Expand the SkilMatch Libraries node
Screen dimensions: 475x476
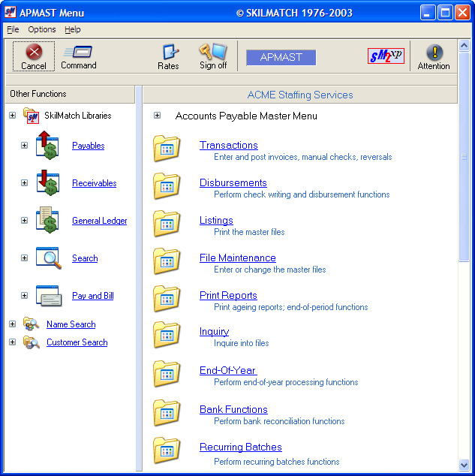12,116
